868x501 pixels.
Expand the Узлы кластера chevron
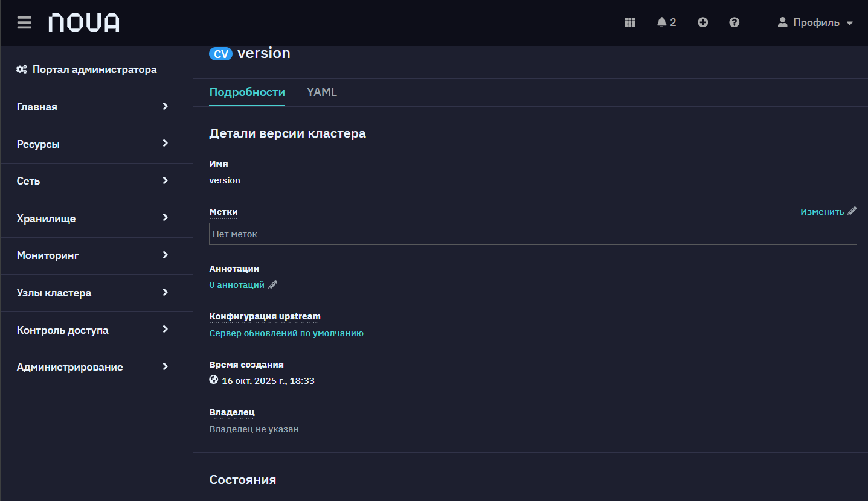(x=165, y=292)
